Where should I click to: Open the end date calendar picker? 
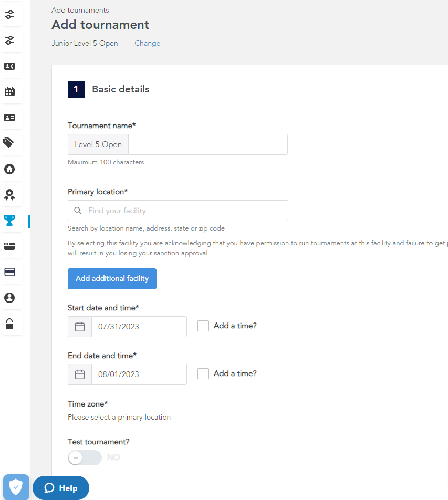80,374
